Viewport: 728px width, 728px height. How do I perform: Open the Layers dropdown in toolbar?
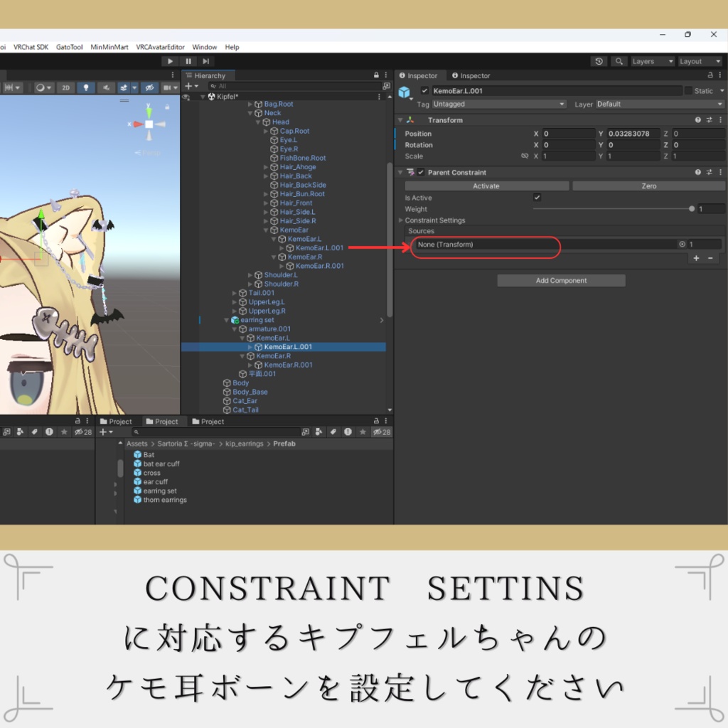click(653, 61)
